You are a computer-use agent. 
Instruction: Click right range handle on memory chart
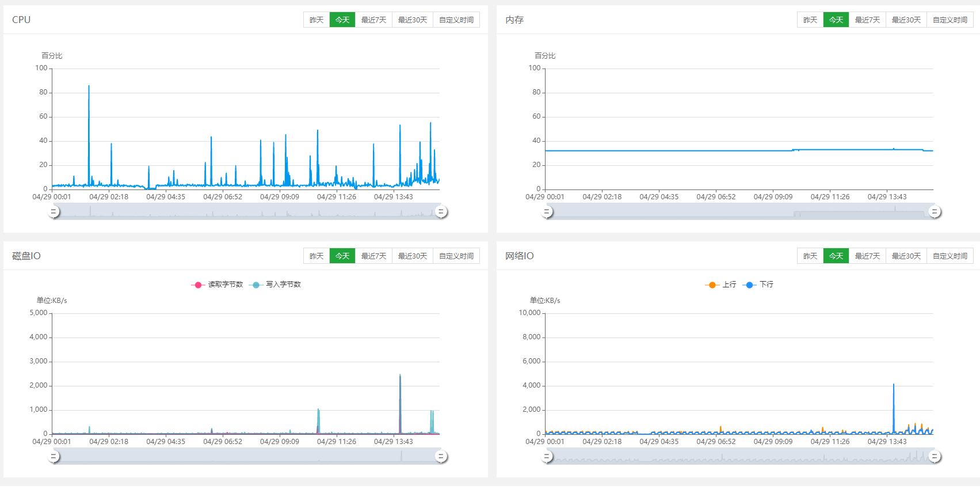[935, 212]
